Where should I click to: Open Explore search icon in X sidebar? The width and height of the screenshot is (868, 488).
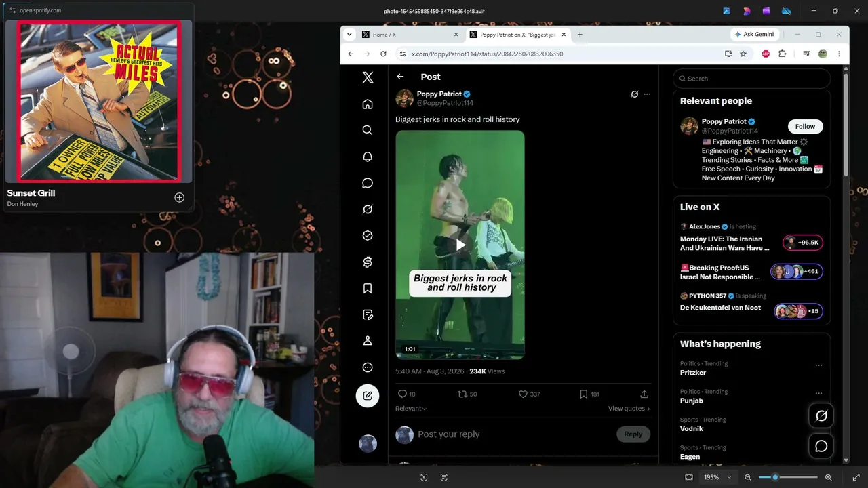click(x=368, y=130)
